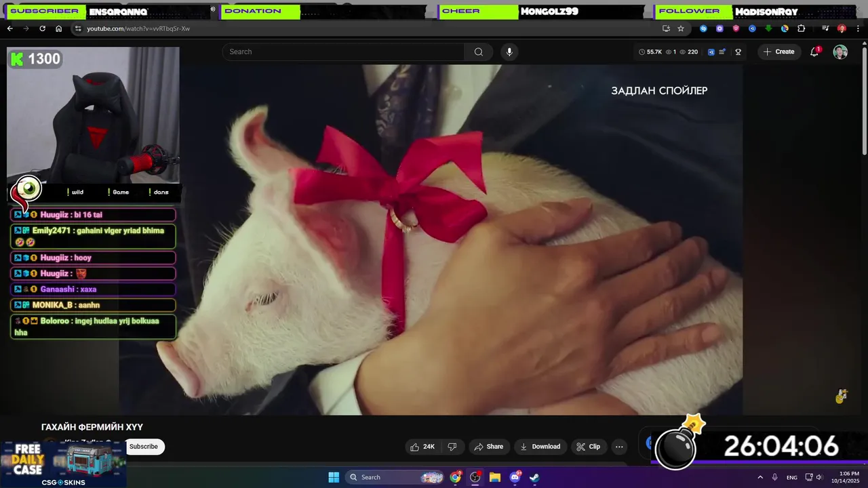Click chat message 'Ganaashi : xaxa'
This screenshot has width=868, height=488.
(93, 289)
